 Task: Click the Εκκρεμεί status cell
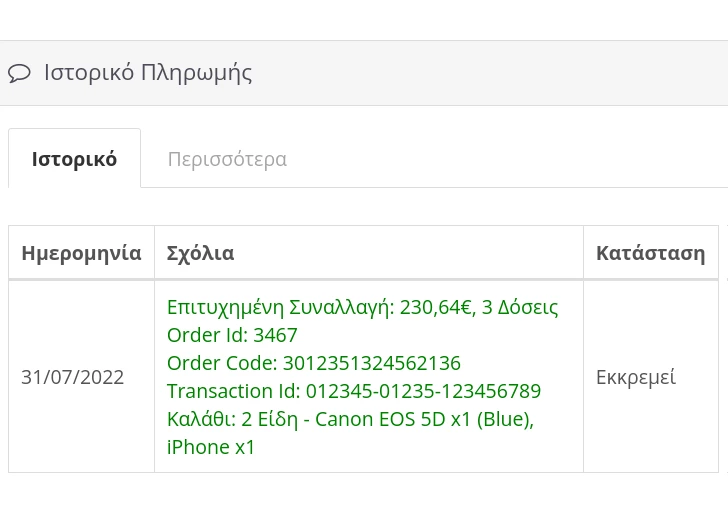pos(636,377)
